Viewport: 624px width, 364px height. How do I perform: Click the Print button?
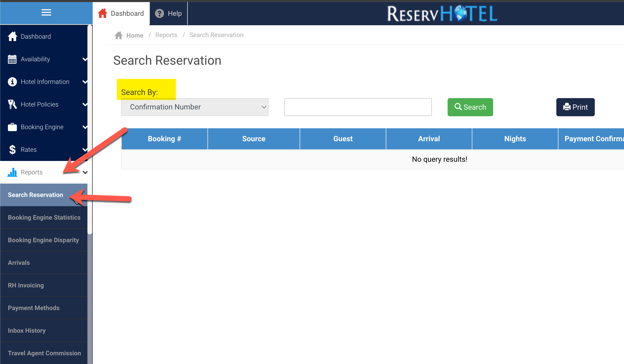575,107
